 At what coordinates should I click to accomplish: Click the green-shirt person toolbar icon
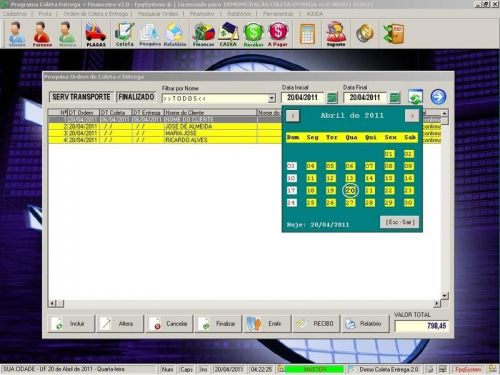tap(67, 34)
